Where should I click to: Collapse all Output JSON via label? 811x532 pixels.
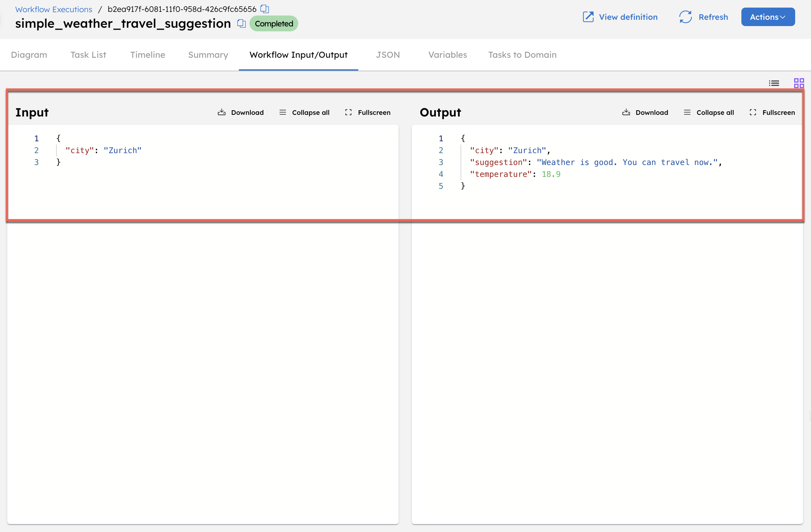715,113
